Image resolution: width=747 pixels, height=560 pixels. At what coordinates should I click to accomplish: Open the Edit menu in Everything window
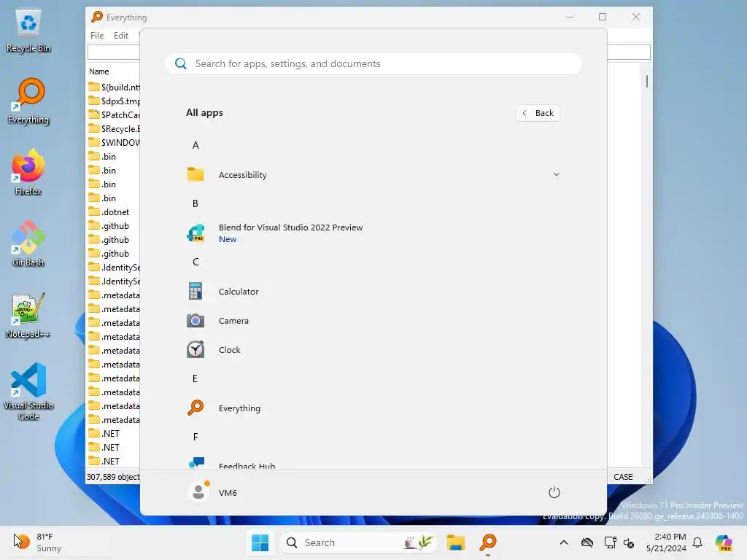(x=121, y=36)
